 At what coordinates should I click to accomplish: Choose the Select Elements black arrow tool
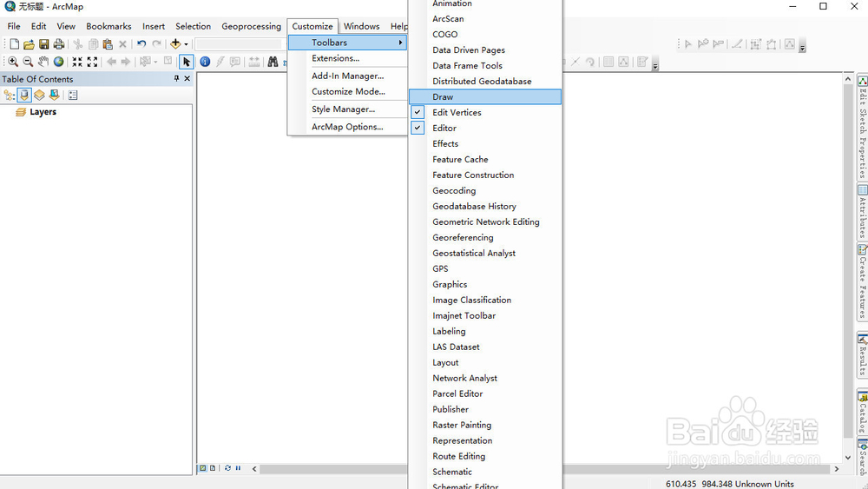click(x=187, y=62)
